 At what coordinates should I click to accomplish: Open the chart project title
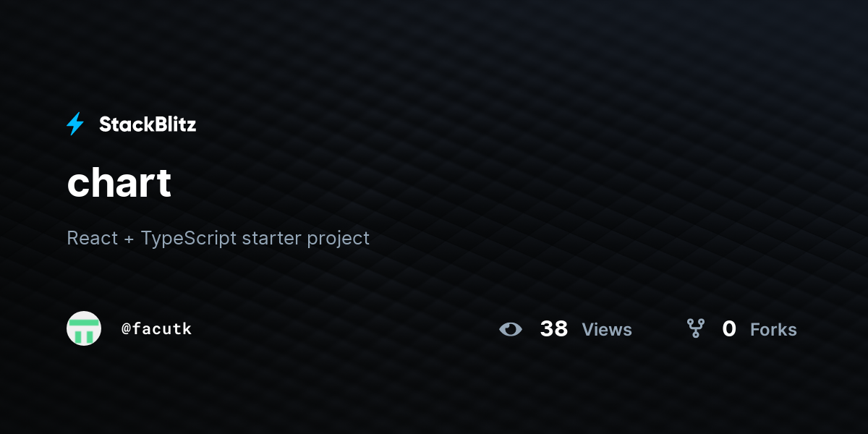click(x=119, y=182)
